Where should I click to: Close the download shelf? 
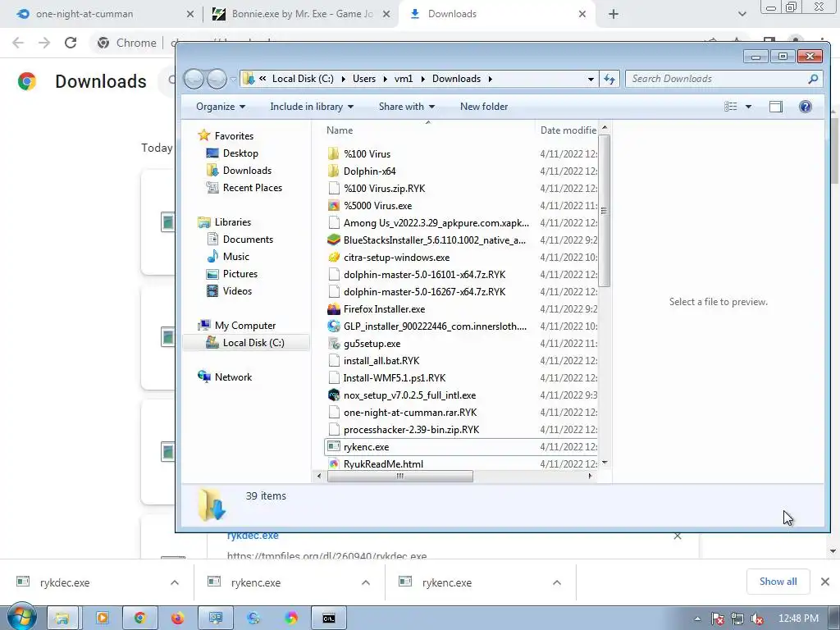825,582
